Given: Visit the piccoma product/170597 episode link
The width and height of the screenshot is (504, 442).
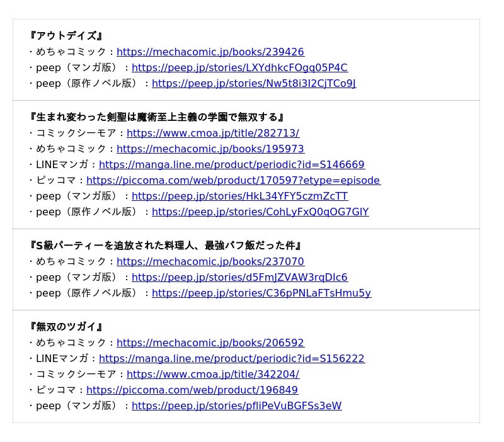Looking at the screenshot, I should coord(233,181).
